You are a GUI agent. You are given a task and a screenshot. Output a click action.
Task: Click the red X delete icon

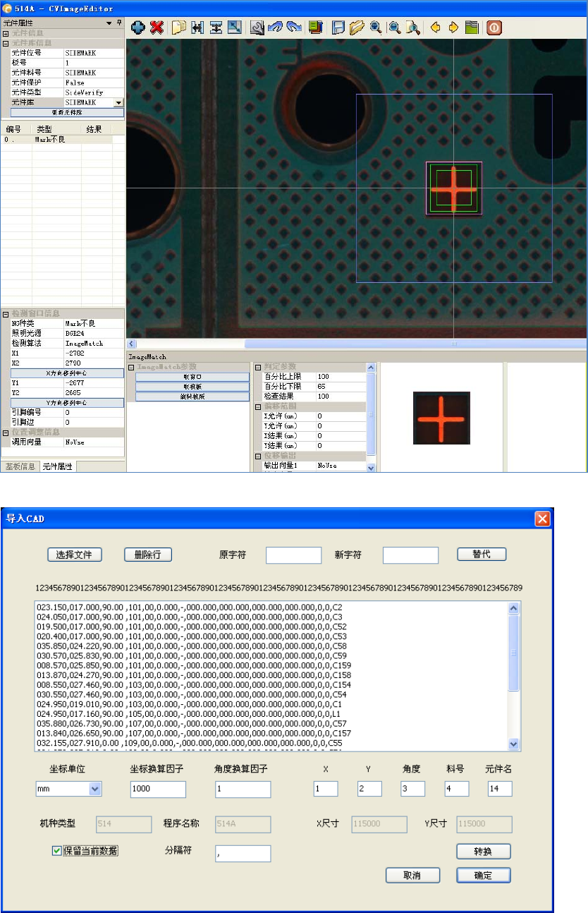coord(157,28)
